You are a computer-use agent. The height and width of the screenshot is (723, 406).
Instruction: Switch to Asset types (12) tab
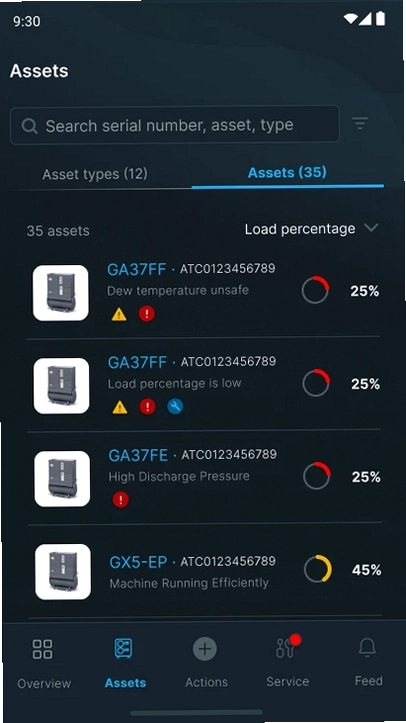click(x=95, y=174)
